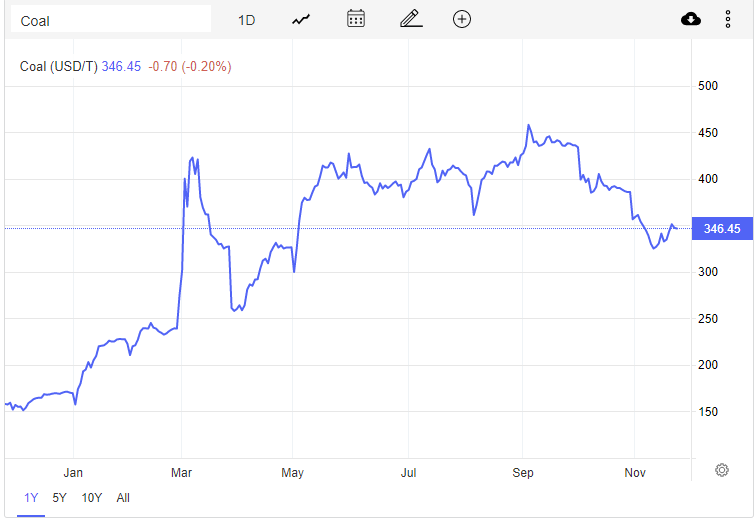Change chart type via line chart icon
755x518 pixels.
[301, 20]
